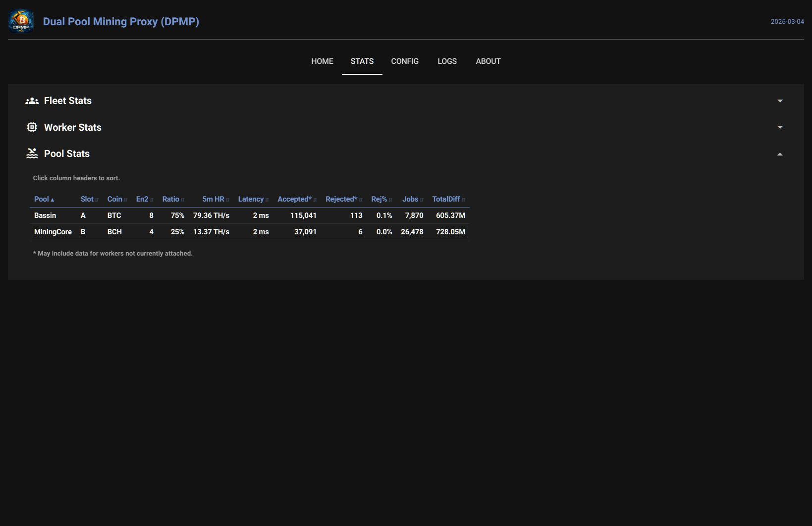Open the ABOUT tab
The width and height of the screenshot is (812, 526).
tap(488, 61)
